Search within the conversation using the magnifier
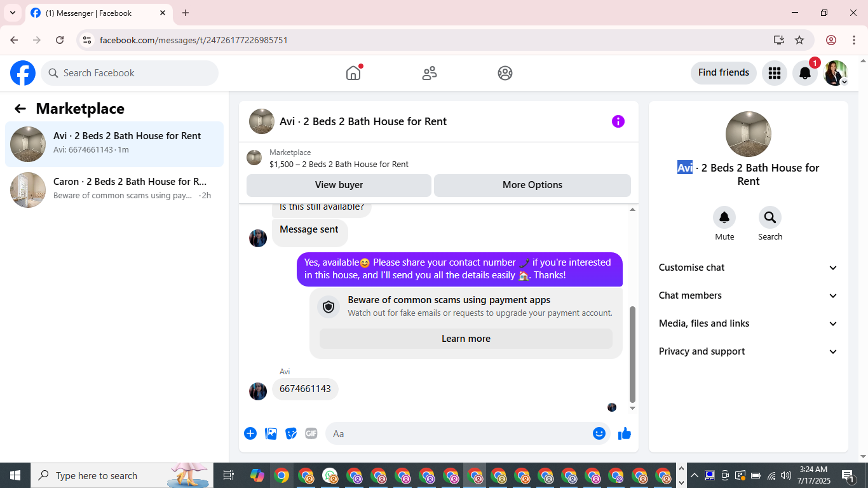The image size is (868, 488). click(770, 218)
